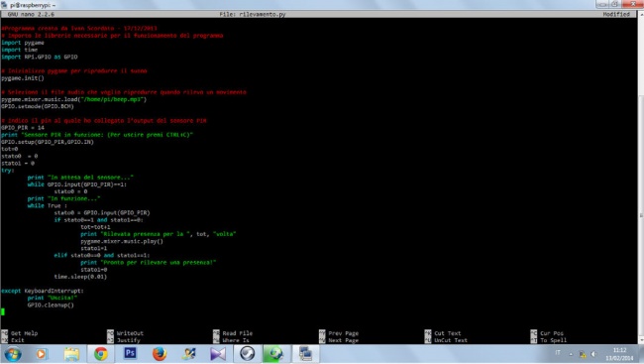This screenshot has width=644, height=364.
Task: Launch Windows Media Player from taskbar
Action: click(42, 354)
